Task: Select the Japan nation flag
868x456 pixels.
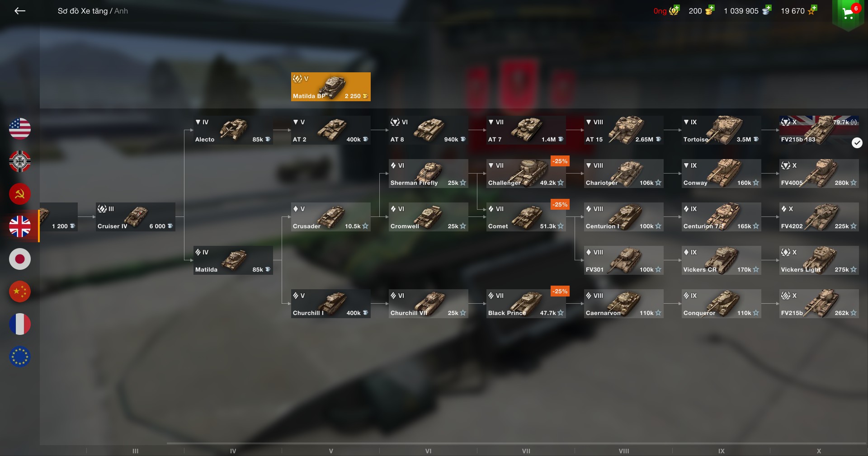Action: (x=20, y=259)
